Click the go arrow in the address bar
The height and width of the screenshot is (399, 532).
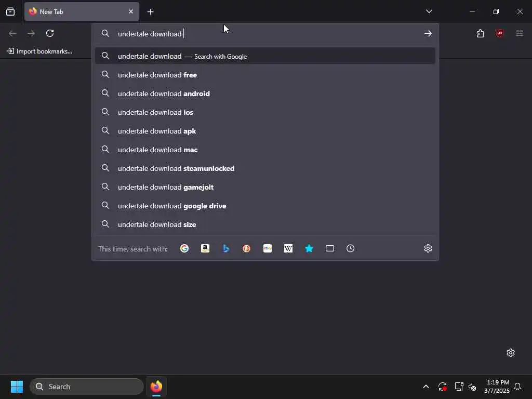(428, 33)
